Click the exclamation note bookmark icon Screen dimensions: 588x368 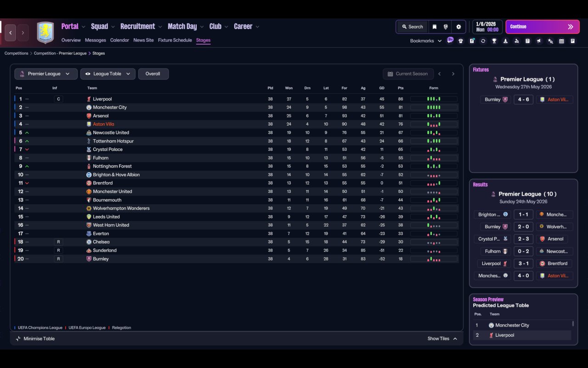(x=472, y=41)
